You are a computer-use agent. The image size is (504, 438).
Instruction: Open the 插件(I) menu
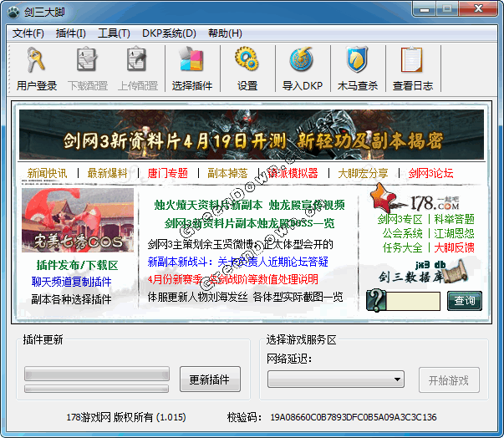click(x=70, y=33)
